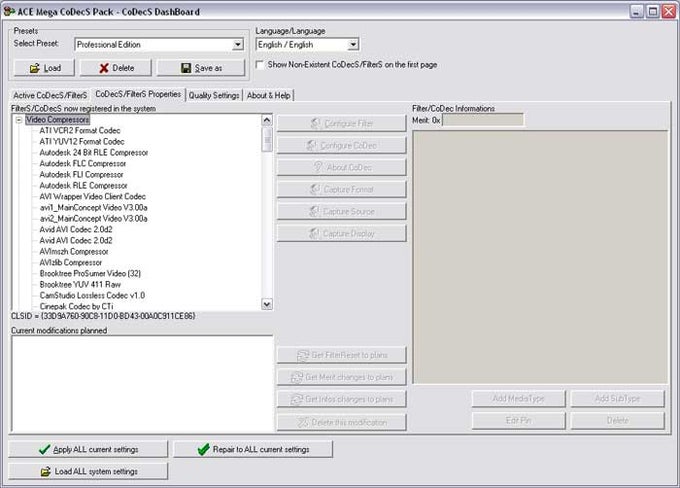Select Autodesk RLE Compressor entry
The width and height of the screenshot is (680, 488).
(83, 186)
